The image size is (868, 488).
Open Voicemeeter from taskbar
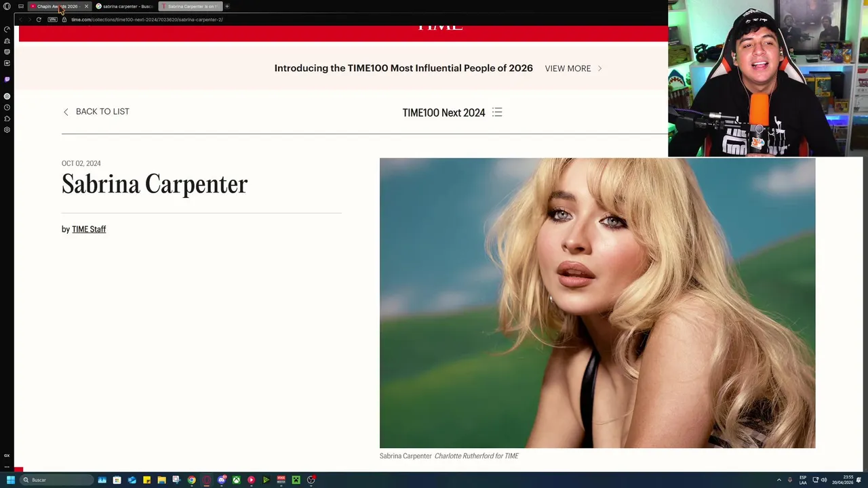281,480
